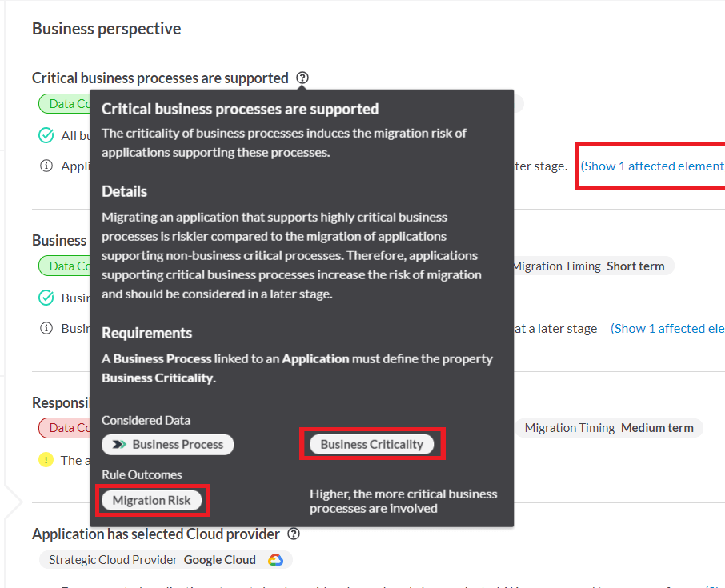Click the green check icon beside 'All bu' row
The width and height of the screenshot is (725, 588).
46,135
